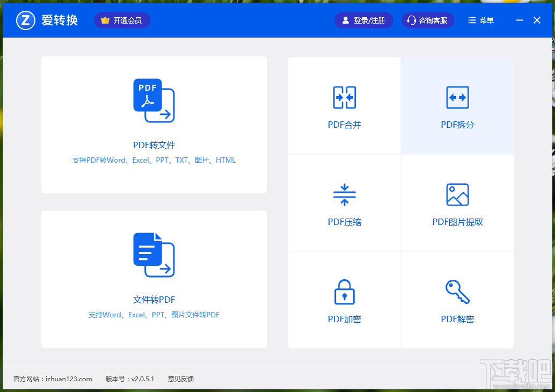555x392 pixels.
Task: Click the 登录/注册 button
Action: tap(364, 20)
